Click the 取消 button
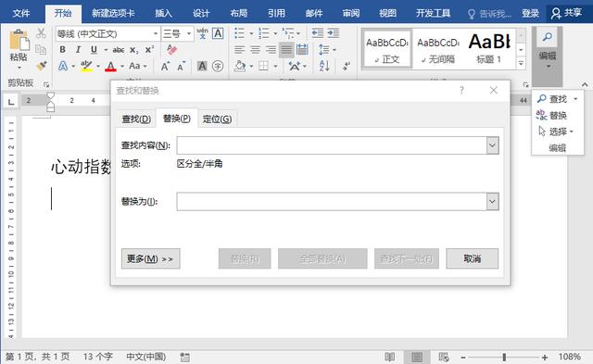 [472, 259]
